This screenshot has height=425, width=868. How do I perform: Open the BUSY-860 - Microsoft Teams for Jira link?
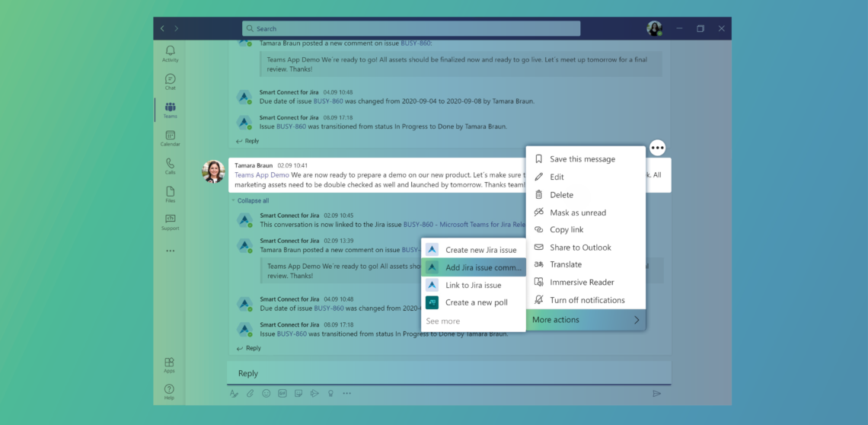(464, 225)
